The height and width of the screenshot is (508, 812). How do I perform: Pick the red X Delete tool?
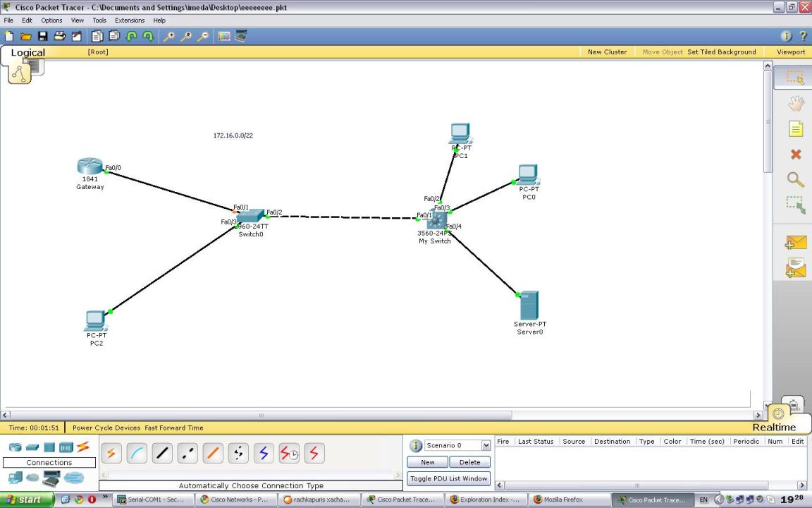[796, 154]
